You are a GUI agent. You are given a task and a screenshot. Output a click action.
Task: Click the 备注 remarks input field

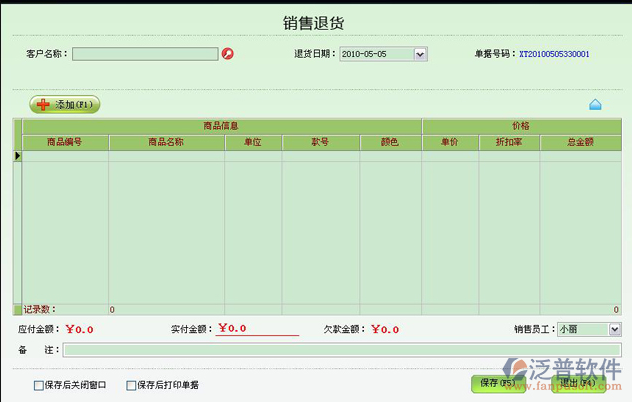pos(341,350)
